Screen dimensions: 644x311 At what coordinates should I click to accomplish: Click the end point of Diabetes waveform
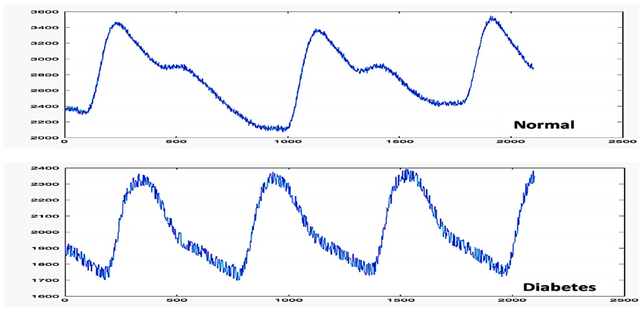pyautogui.click(x=534, y=176)
